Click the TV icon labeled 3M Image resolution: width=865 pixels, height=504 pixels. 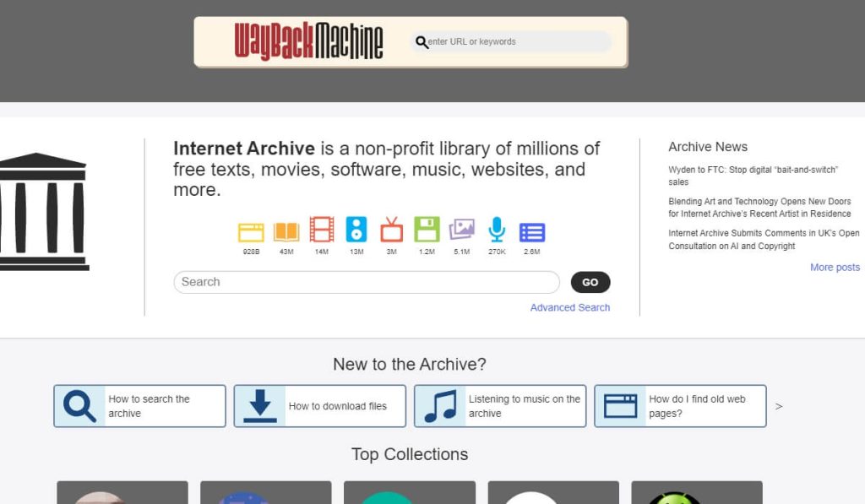391,230
